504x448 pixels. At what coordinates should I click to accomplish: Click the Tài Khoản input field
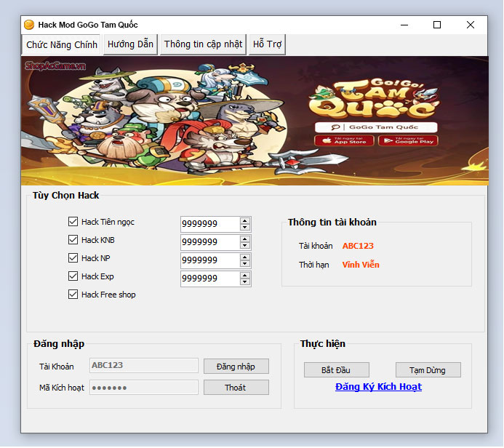(144, 366)
